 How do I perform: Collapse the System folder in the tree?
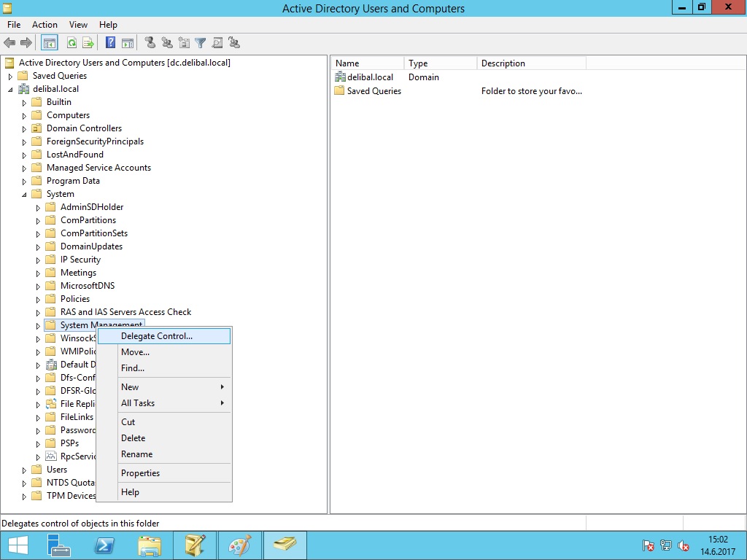(x=24, y=195)
